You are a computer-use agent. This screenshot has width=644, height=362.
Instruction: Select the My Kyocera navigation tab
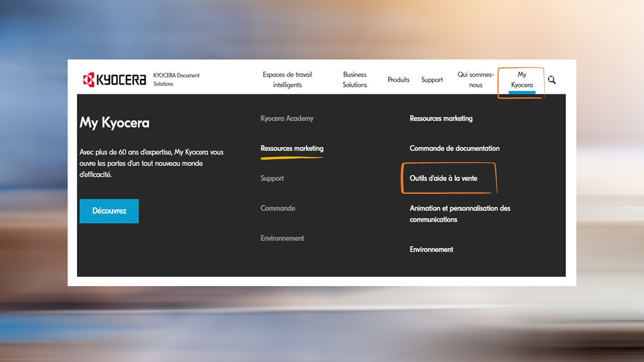pyautogui.click(x=522, y=80)
